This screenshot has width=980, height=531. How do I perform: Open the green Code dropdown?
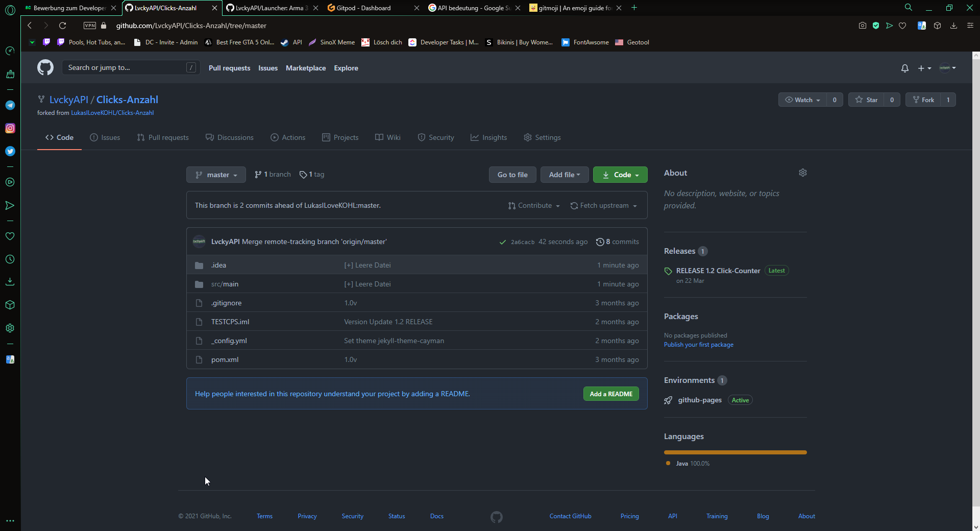(x=620, y=175)
